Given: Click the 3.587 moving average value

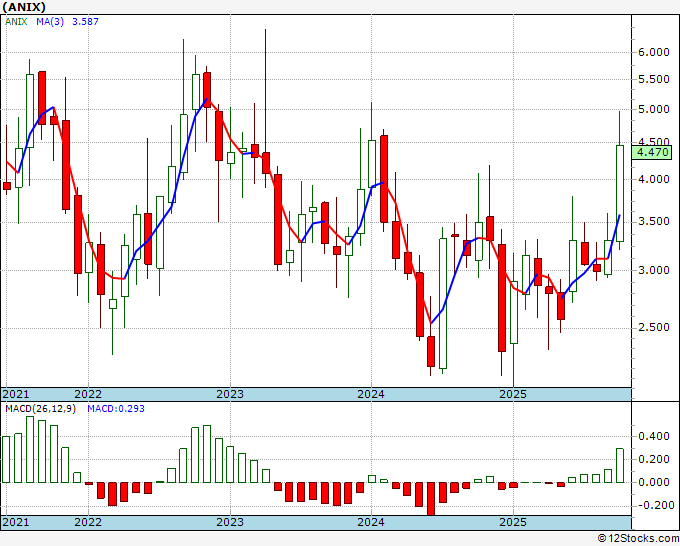Looking at the screenshot, I should pos(85,21).
